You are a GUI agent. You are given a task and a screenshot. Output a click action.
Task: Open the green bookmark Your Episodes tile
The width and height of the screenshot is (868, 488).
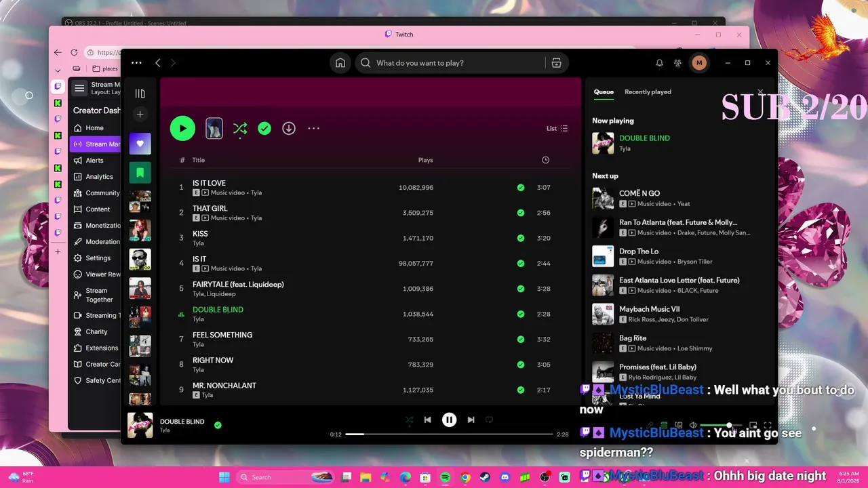pyautogui.click(x=140, y=173)
